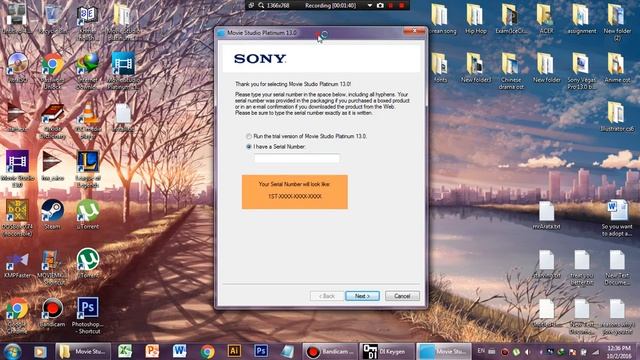
Task: Open the fonts folder
Action: 440,67
